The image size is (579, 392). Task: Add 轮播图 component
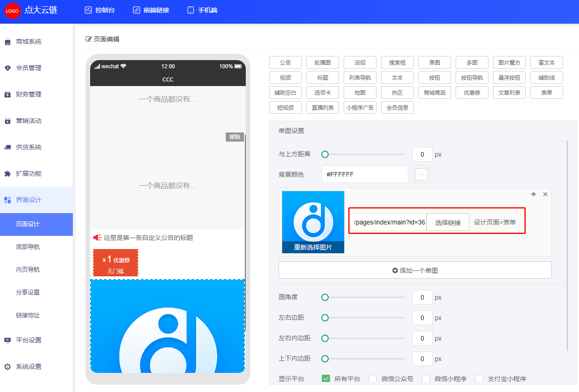pos(323,62)
